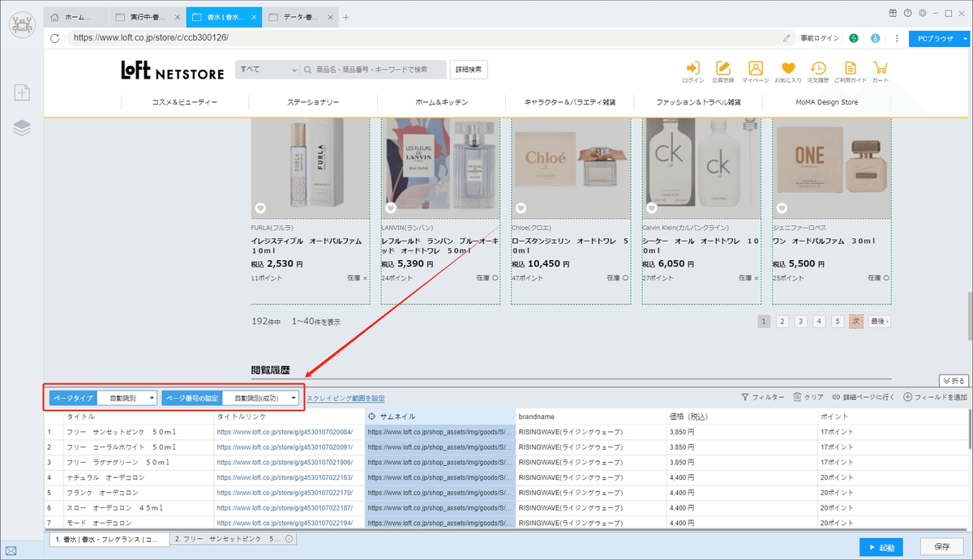
Task: Click the LOFT NETSTORE logo
Action: pos(173,71)
